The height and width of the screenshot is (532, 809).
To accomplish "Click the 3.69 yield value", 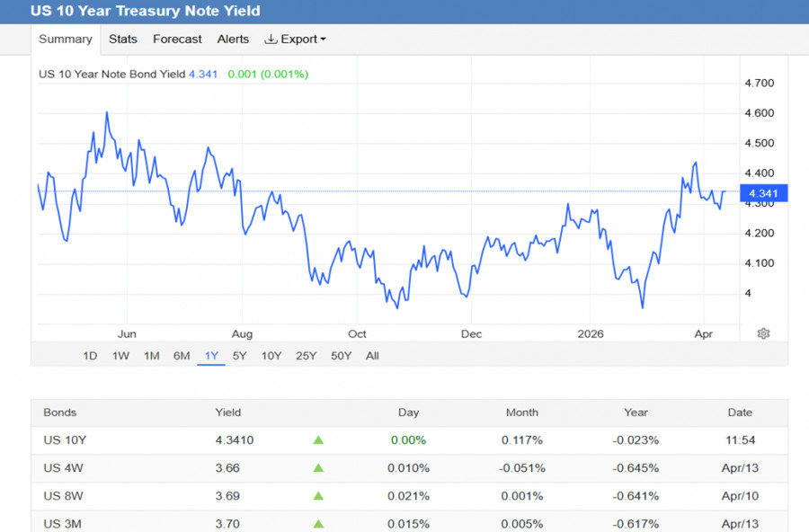I will coord(227,496).
